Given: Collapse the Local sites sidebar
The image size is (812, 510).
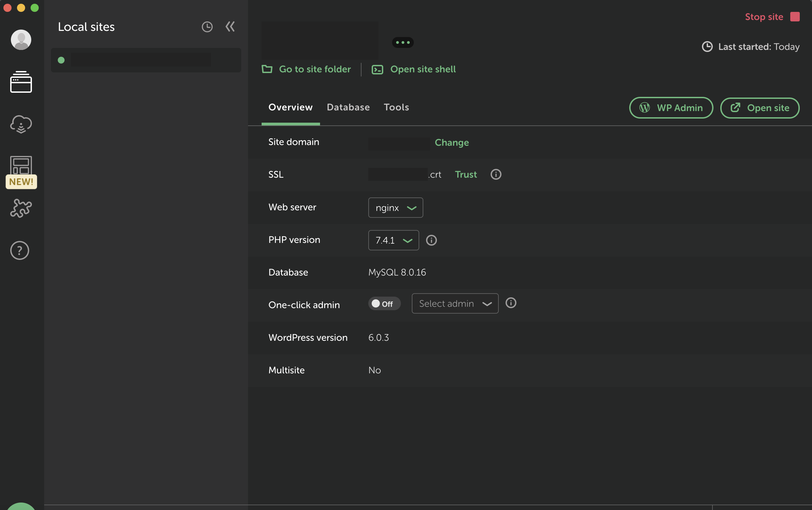Looking at the screenshot, I should (230, 27).
